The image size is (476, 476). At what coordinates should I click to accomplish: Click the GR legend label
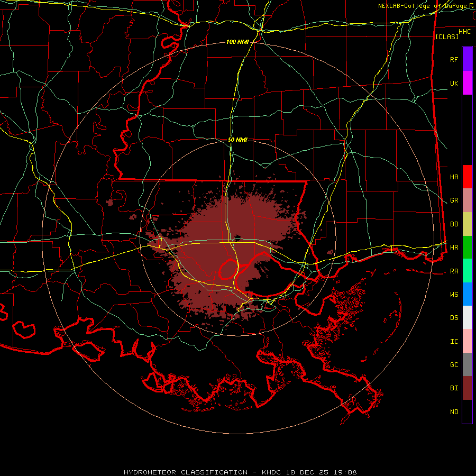pos(454,200)
